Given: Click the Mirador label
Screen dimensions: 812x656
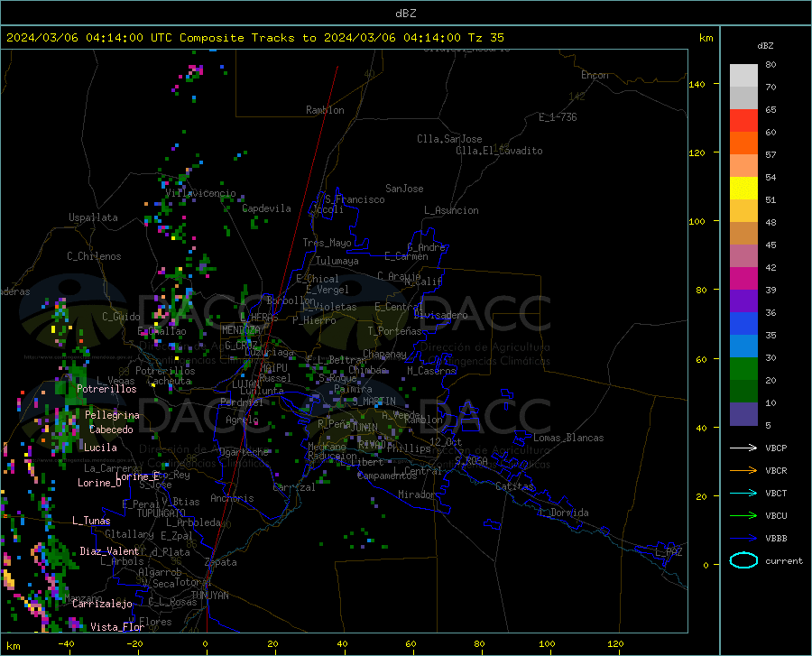Looking at the screenshot, I should click(x=417, y=495).
